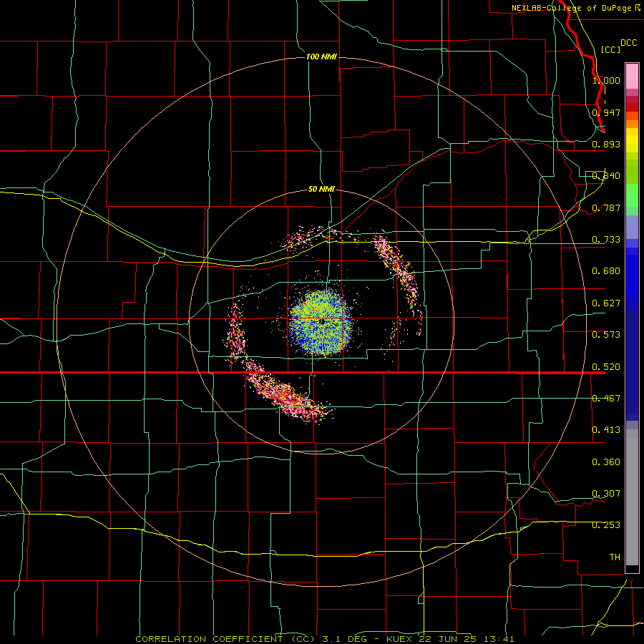Viewport: 644px width, 644px height.
Task: Click the 0.893 legend value
Action: coord(606,144)
